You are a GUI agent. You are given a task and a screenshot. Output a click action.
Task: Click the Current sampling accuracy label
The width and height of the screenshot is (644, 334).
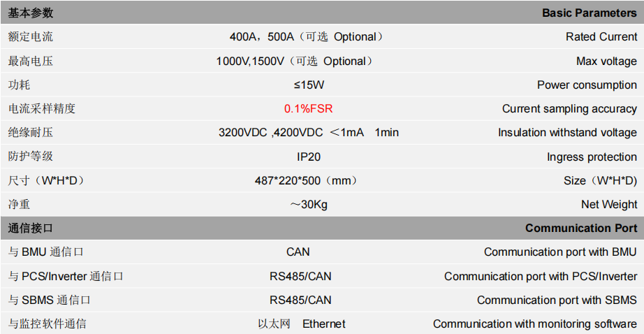point(569,109)
